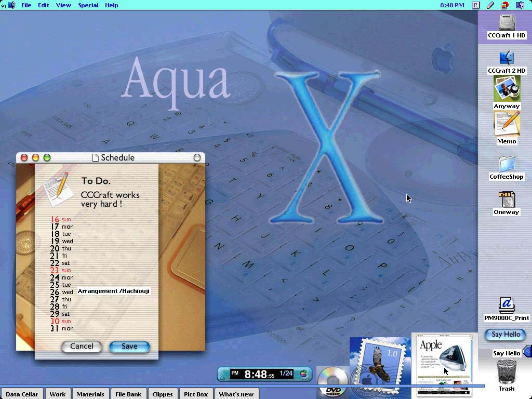
Task: Click the round toolbar button on Schedule title bar
Action: pos(197,157)
